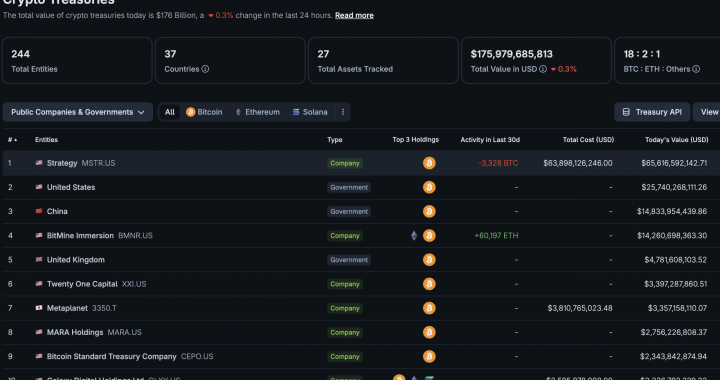Click the database icon on Treasury API button

626,112
